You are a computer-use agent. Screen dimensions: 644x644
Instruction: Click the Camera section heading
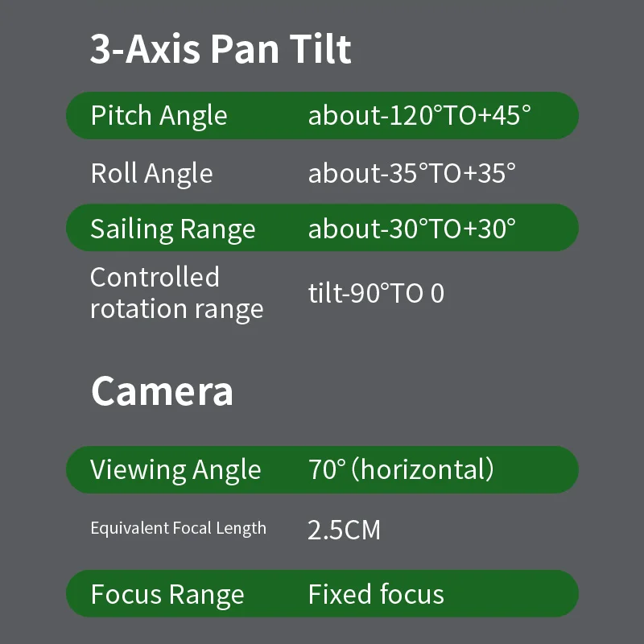(x=162, y=391)
